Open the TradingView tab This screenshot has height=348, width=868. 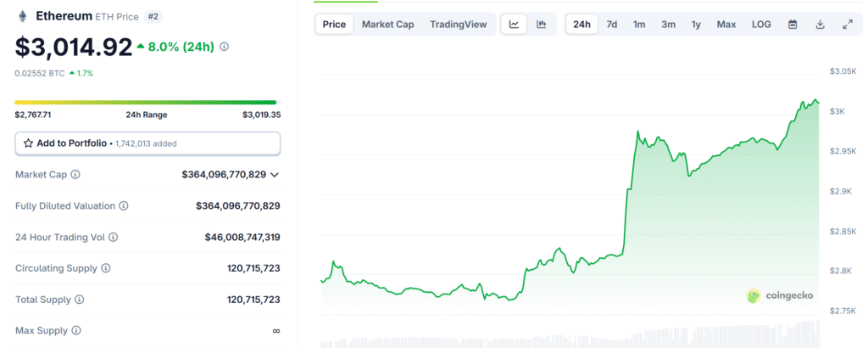click(458, 25)
